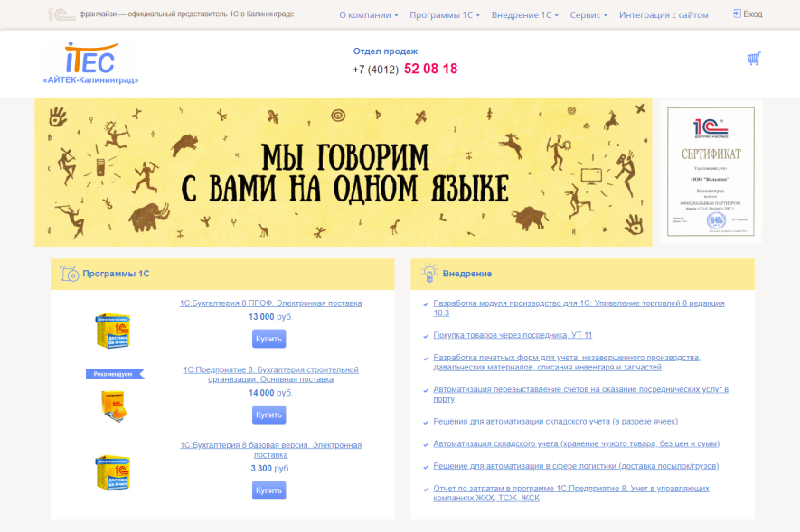Viewport: 800px width, 532px height.
Task: Click the 13 000 руб. price
Action: pos(270,317)
